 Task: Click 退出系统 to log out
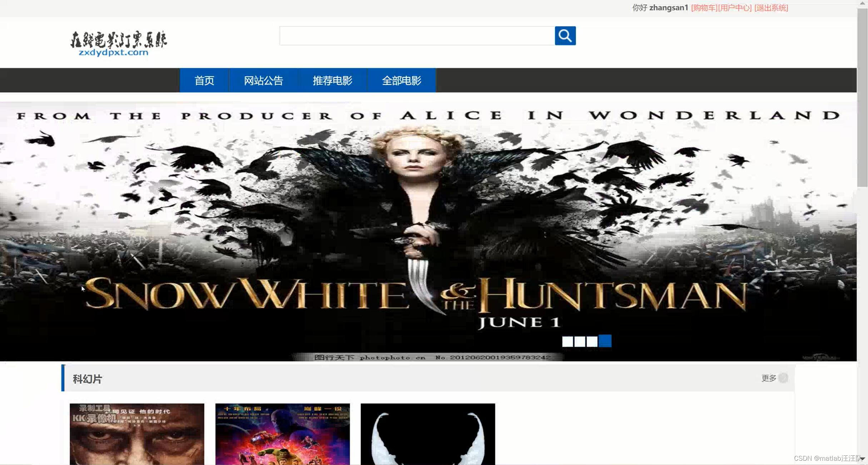[x=771, y=8]
